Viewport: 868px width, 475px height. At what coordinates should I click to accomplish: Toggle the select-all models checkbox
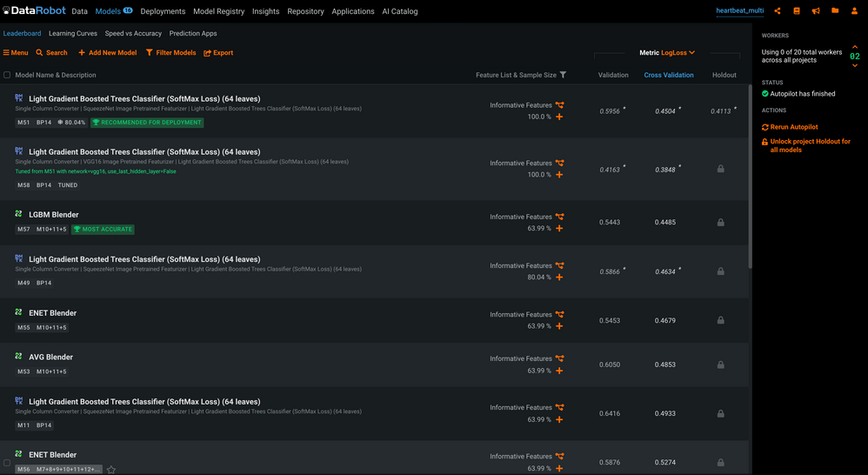7,75
